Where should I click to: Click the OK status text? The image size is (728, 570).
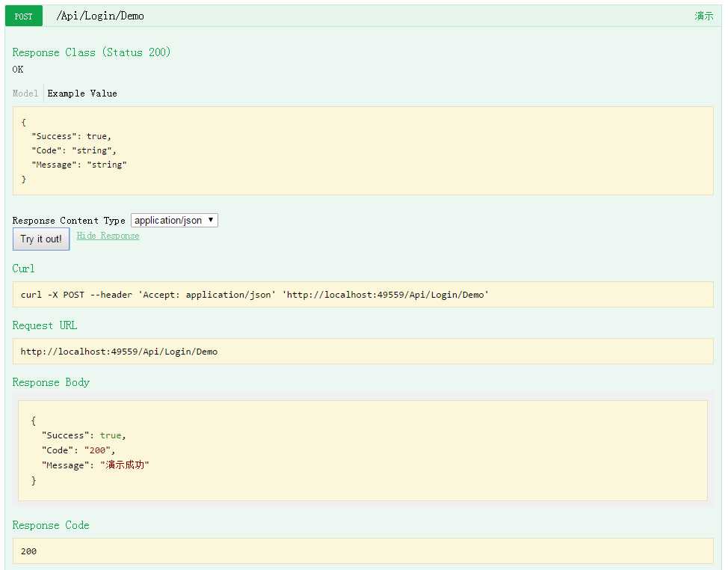(x=18, y=70)
